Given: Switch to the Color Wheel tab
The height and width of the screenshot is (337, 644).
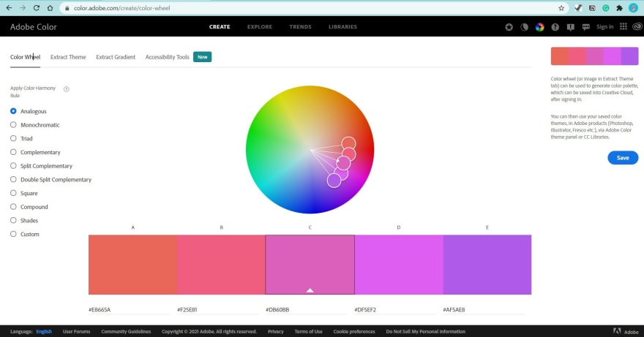Looking at the screenshot, I should tap(25, 57).
